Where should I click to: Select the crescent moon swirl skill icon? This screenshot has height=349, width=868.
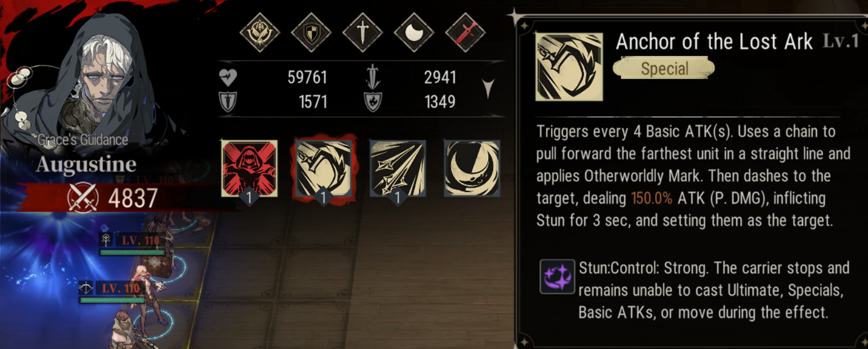[x=472, y=169]
